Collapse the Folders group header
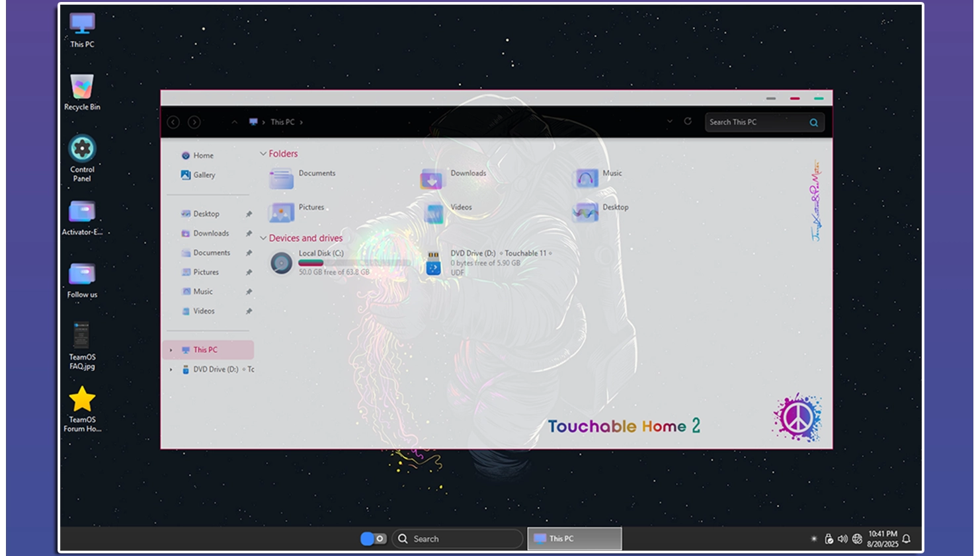 [263, 154]
